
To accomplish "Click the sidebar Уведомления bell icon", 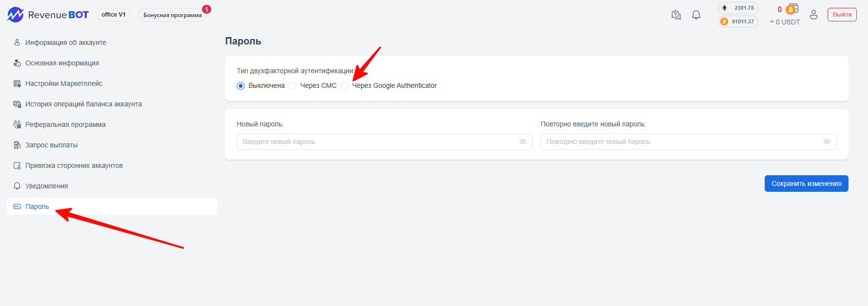I will coord(17,186).
